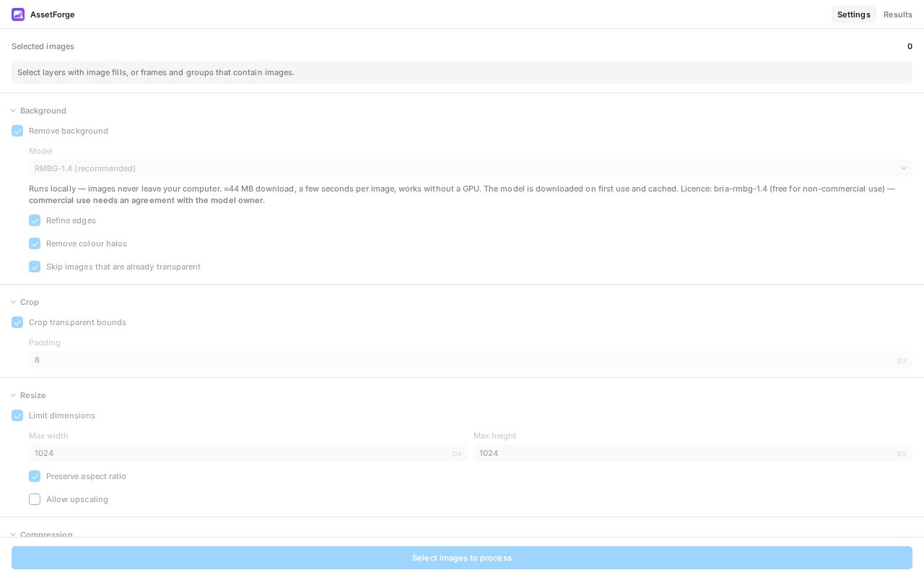Switch to the Results tab
The height and width of the screenshot is (578, 924).
point(897,14)
